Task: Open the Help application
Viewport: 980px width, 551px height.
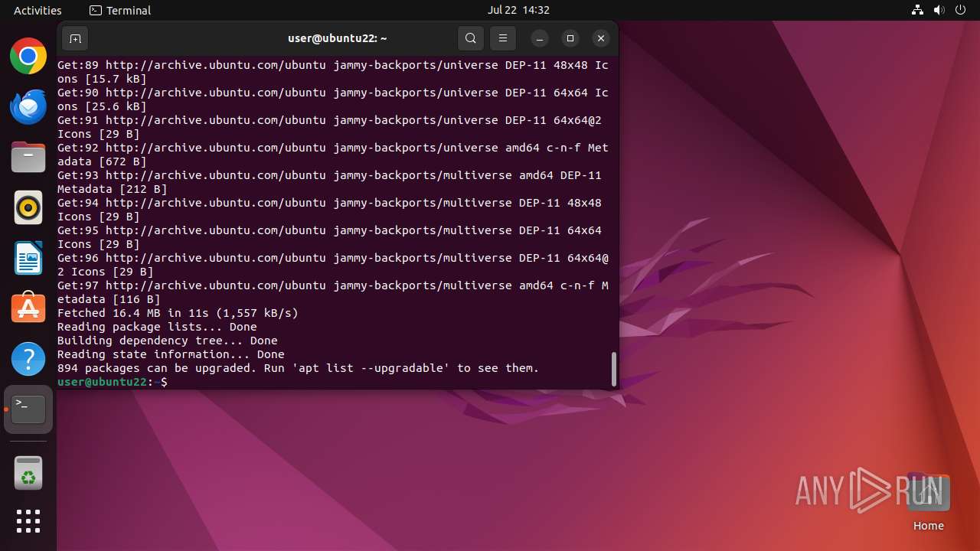Action: [28, 359]
